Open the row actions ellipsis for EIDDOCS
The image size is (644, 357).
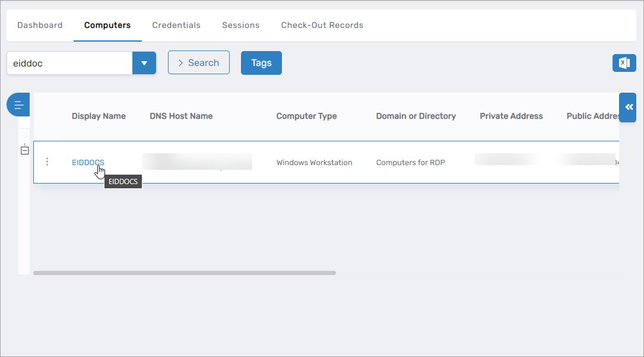point(47,162)
